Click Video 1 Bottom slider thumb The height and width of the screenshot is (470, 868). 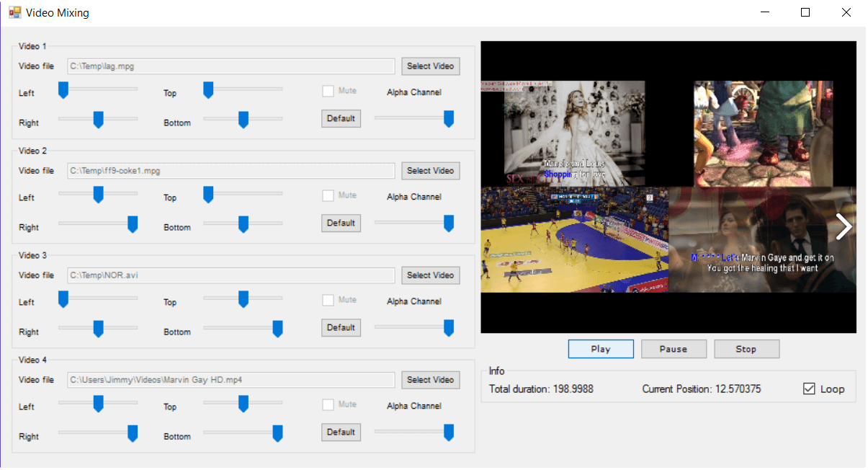click(243, 120)
